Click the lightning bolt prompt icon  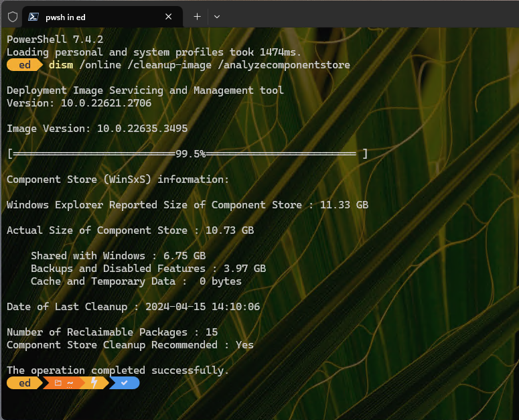[x=94, y=383]
